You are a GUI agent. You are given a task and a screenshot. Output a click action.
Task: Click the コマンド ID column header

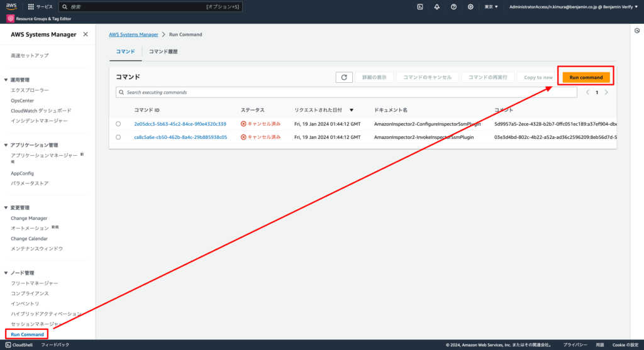pyautogui.click(x=147, y=110)
